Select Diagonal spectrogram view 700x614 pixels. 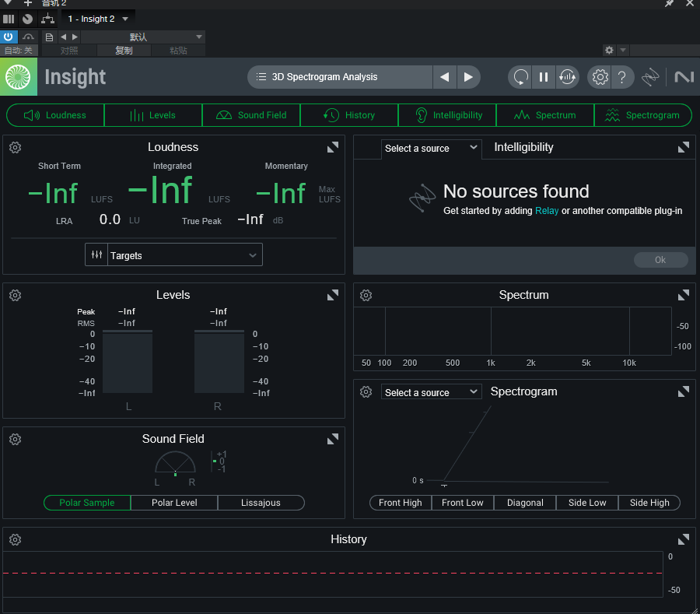(525, 503)
